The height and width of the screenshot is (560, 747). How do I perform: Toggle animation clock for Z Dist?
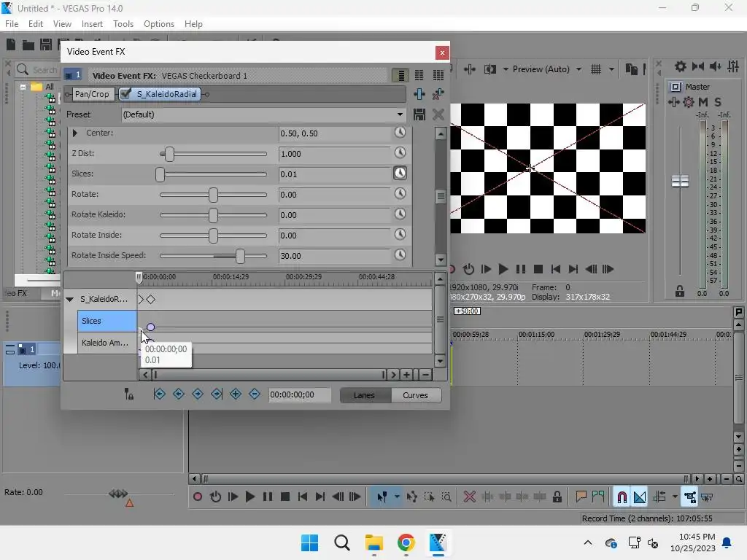coord(400,153)
